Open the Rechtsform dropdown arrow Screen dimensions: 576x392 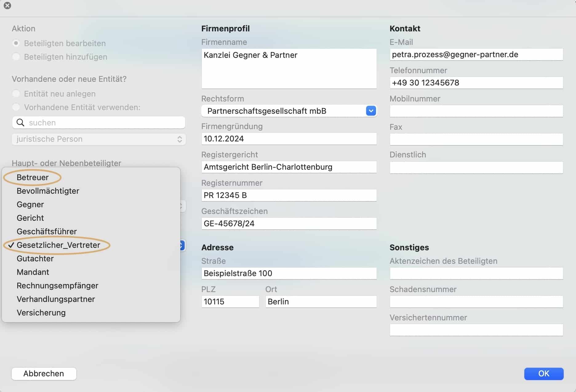pyautogui.click(x=371, y=111)
